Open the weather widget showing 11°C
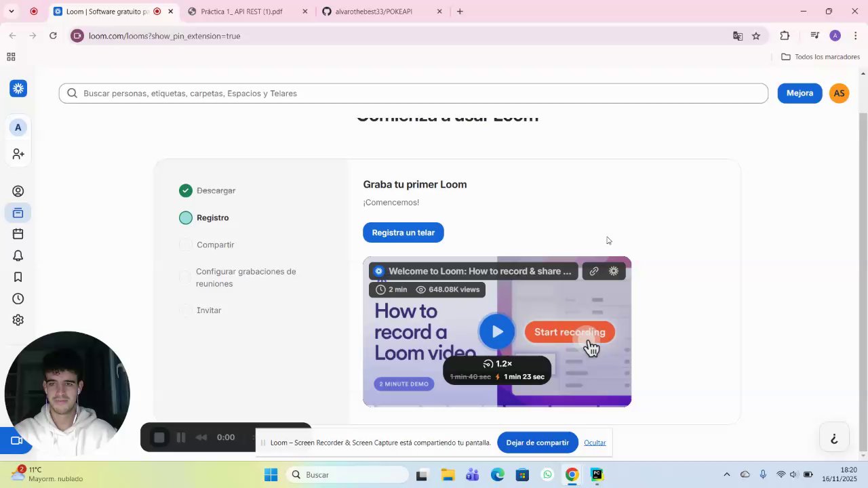 click(47, 474)
